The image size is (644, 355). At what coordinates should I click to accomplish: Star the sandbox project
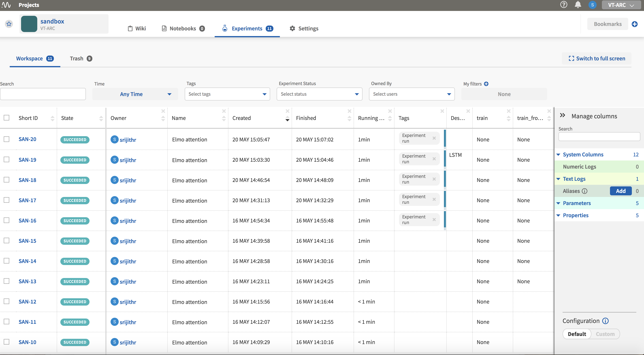[9, 24]
